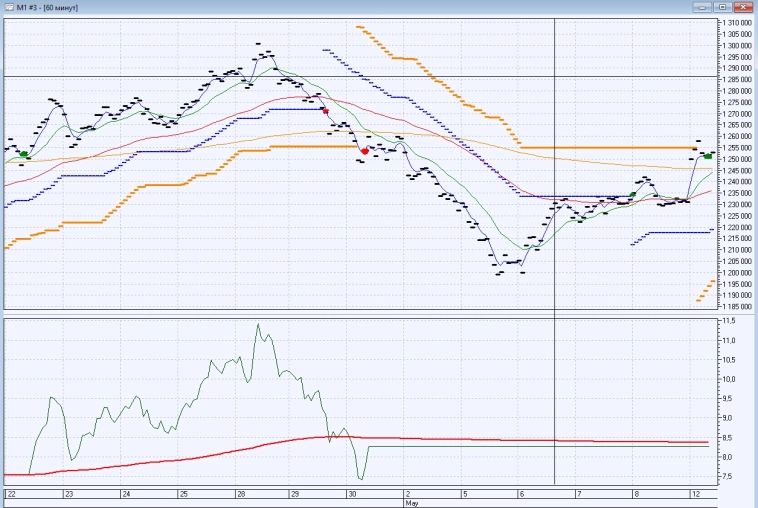Click the indicator peak near date 28
The height and width of the screenshot is (508, 758).
258,324
